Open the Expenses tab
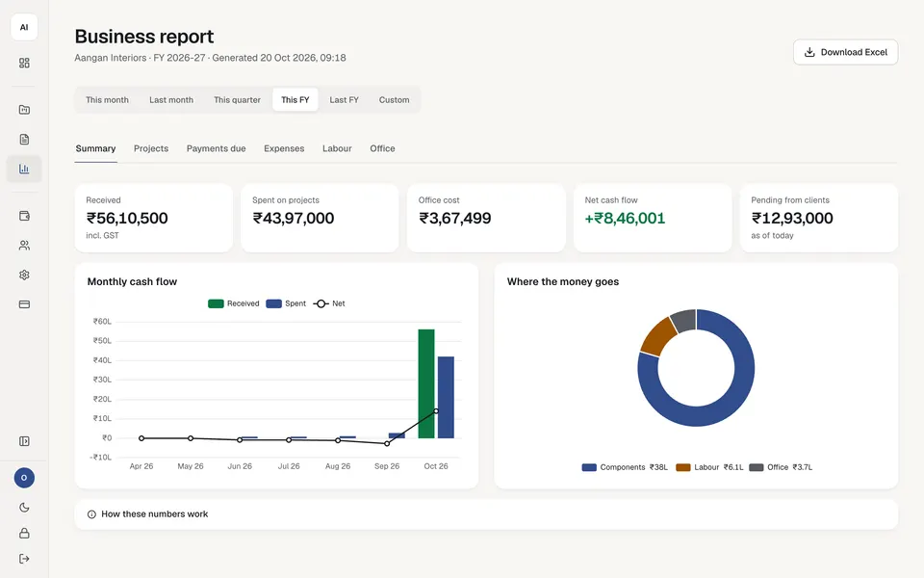Image resolution: width=924 pixels, height=578 pixels. (284, 148)
